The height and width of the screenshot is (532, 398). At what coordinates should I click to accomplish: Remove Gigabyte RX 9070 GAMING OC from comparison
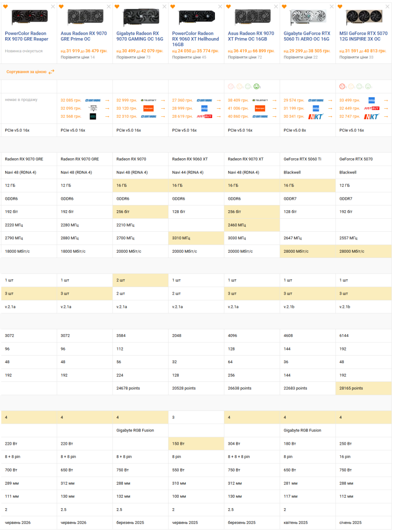[164, 7]
